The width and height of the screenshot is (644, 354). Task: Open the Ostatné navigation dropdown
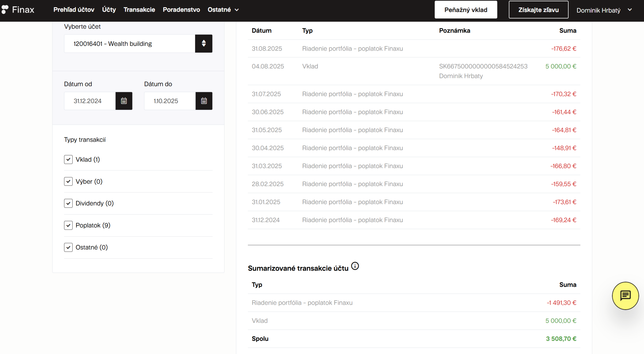pos(223,10)
